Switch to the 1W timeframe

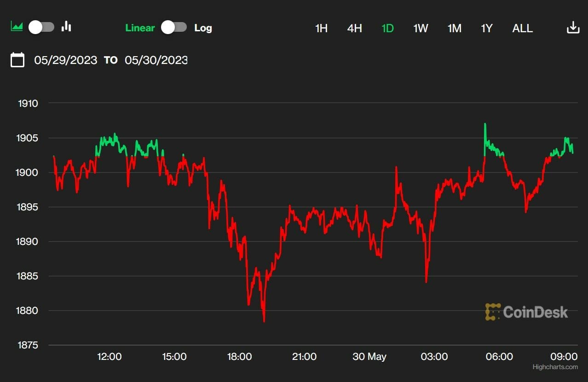click(421, 28)
